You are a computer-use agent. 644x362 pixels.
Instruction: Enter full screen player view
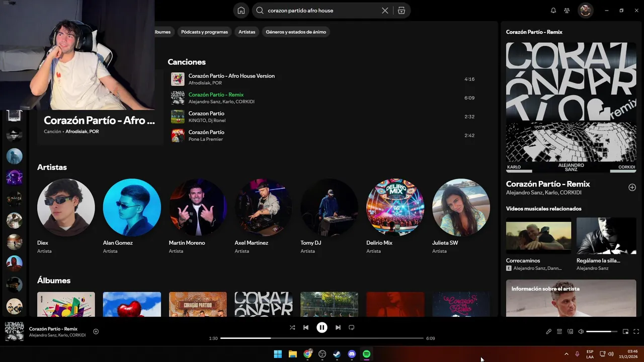[636, 331]
